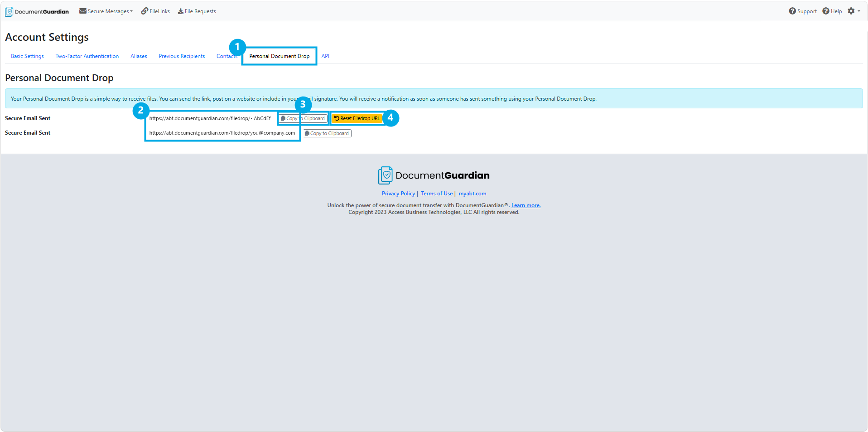The height and width of the screenshot is (432, 868).
Task: Switch to the API tab
Action: (325, 56)
